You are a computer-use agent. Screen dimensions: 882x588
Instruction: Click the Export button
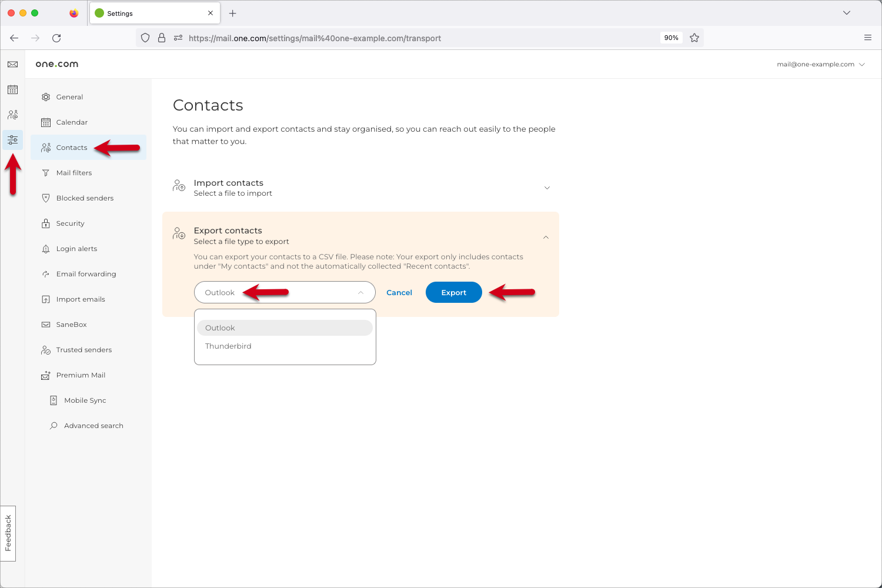453,292
